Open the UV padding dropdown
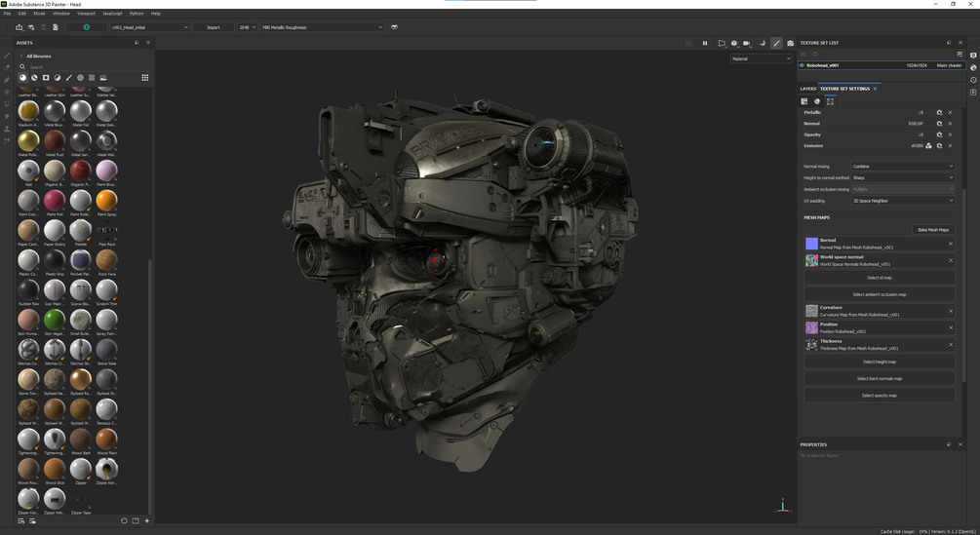 (x=902, y=201)
